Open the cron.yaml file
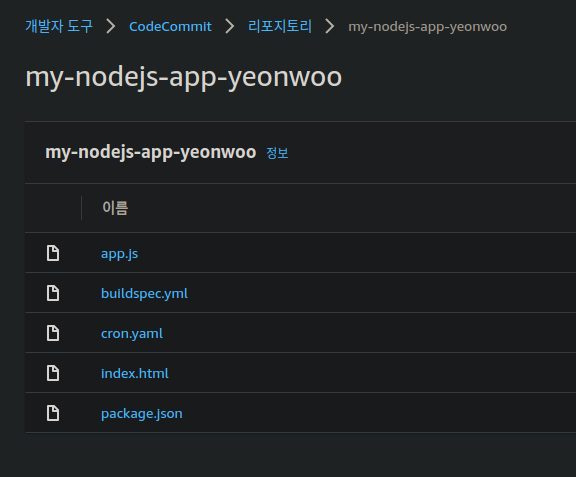This screenshot has height=477, width=576. [132, 334]
